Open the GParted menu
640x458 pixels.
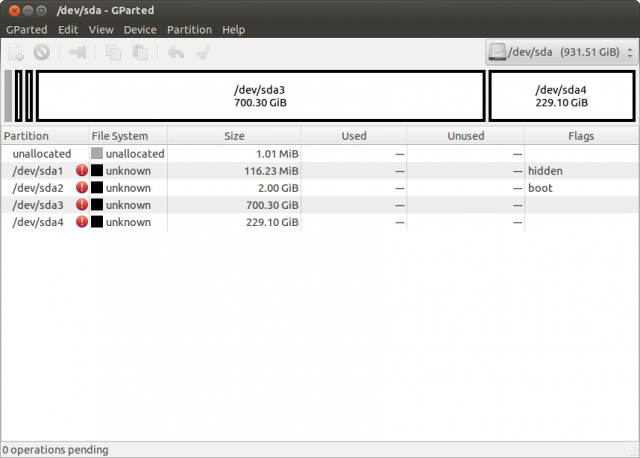click(27, 30)
